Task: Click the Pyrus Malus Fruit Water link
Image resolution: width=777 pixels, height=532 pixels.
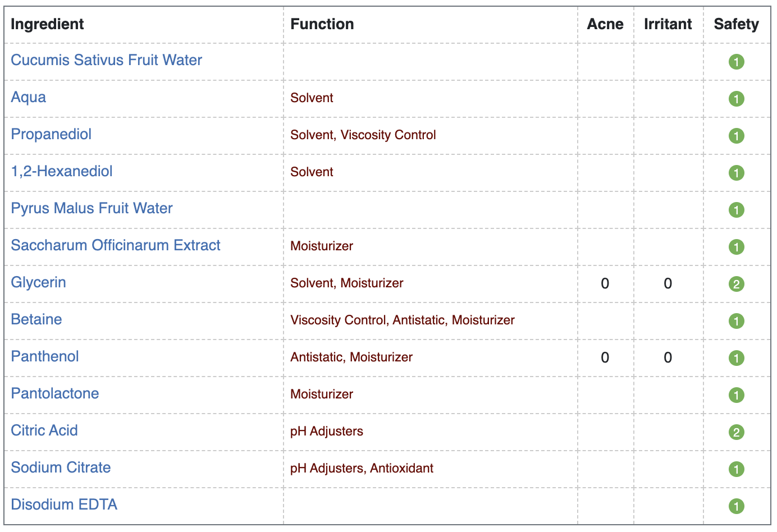Action: tap(92, 208)
